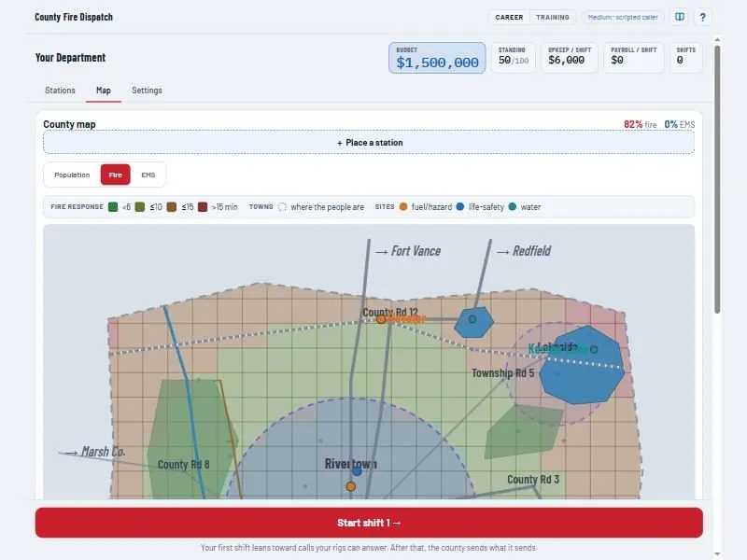Show the Population map layer
The height and width of the screenshot is (560, 747).
pos(72,175)
